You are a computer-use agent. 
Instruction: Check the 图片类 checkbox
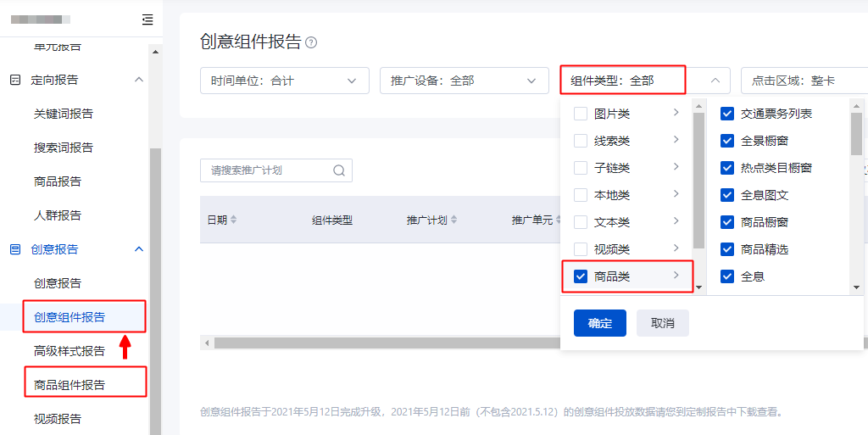pyautogui.click(x=581, y=114)
